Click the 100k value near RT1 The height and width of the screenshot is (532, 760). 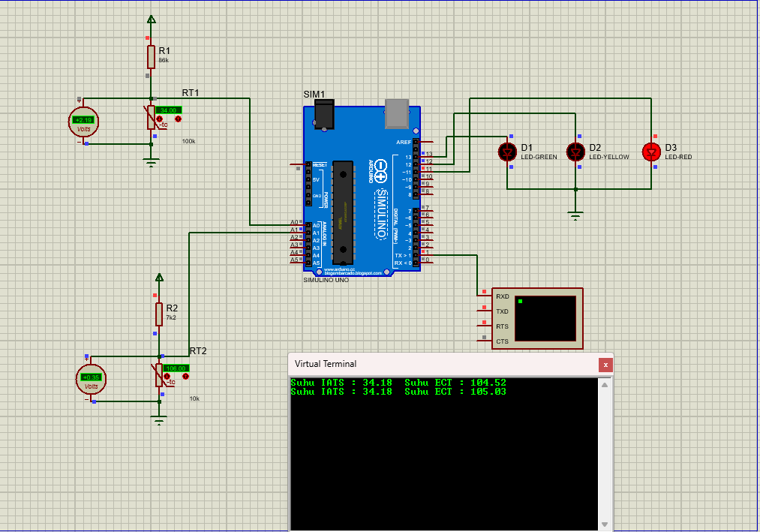pos(188,141)
